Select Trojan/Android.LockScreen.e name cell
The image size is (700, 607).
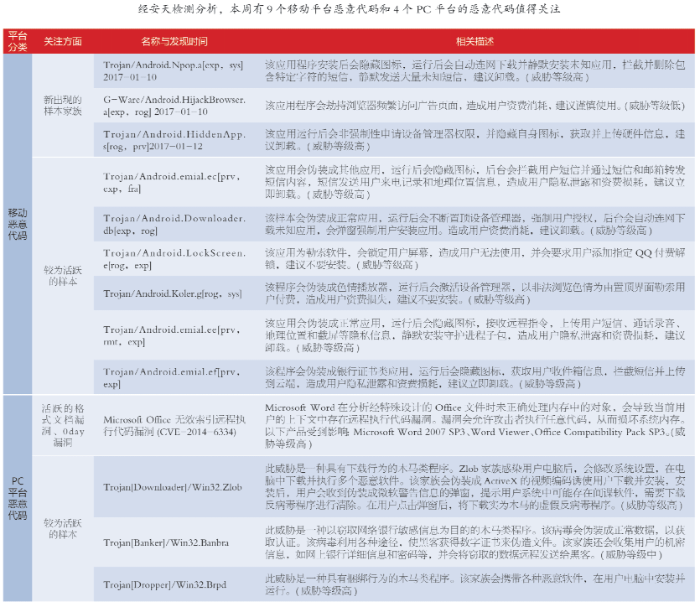(174, 259)
